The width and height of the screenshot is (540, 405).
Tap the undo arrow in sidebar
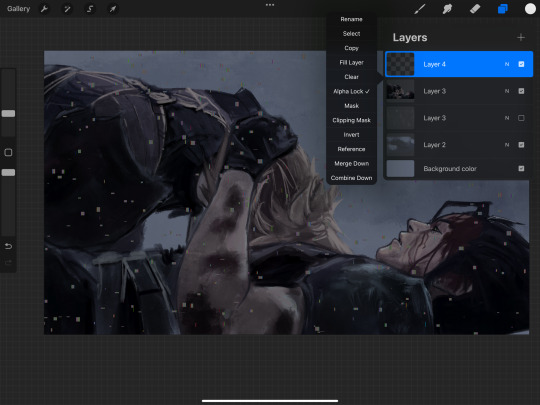[x=8, y=246]
